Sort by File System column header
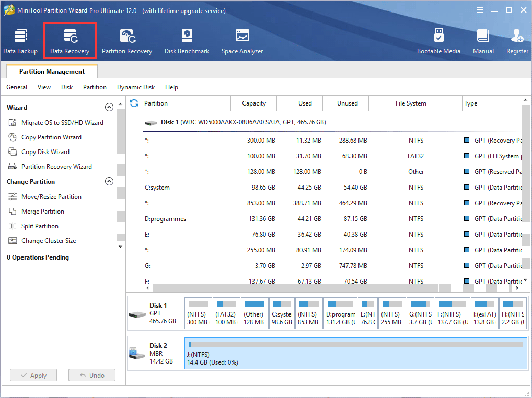This screenshot has width=532, height=398. 415,103
